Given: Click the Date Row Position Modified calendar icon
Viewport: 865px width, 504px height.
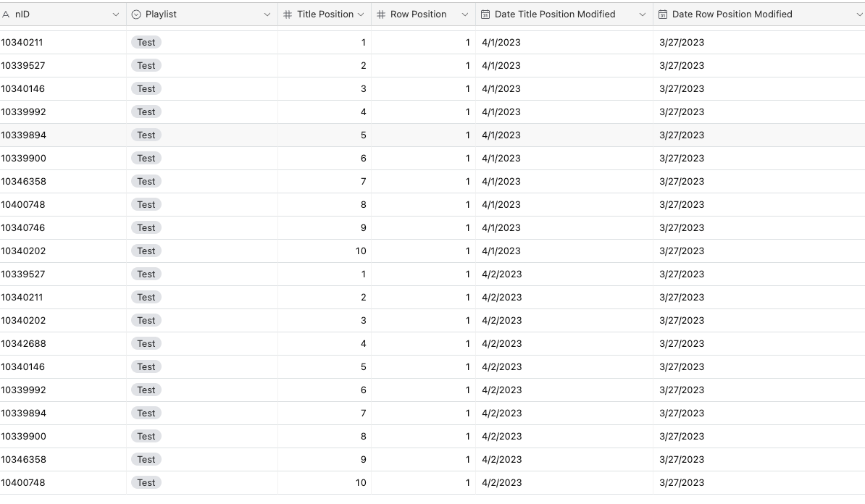Looking at the screenshot, I should pyautogui.click(x=663, y=14).
